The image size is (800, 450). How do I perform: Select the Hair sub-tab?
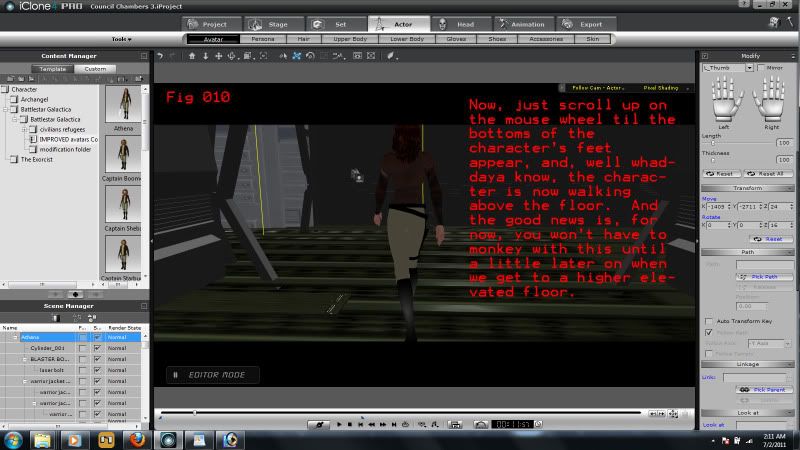point(304,39)
